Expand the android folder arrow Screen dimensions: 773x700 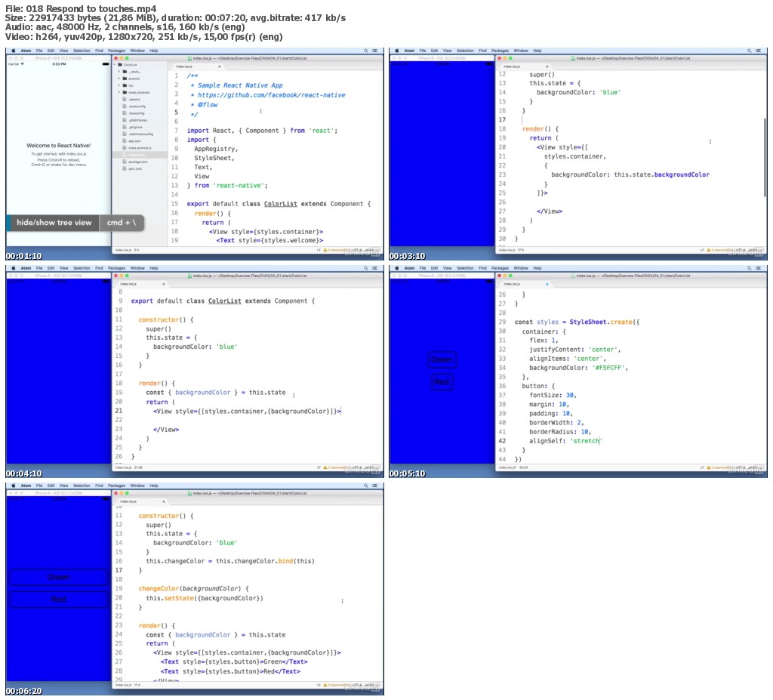coord(119,79)
